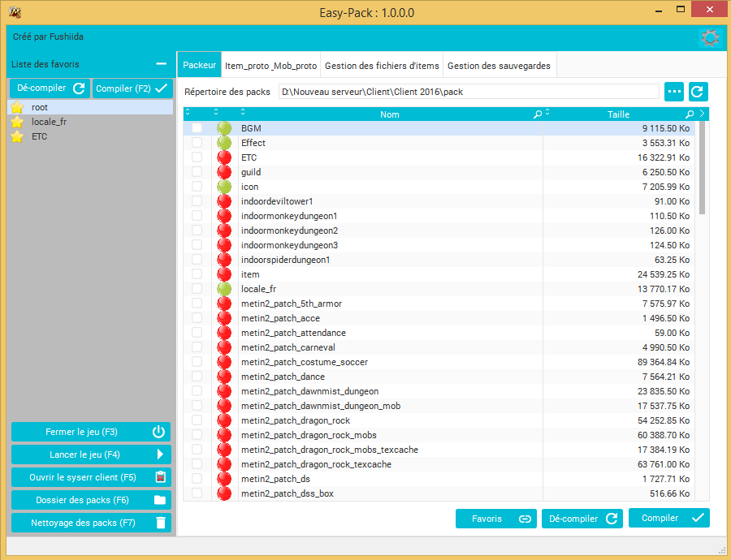Click the red status ball for metin2_patch_acce
Screen dimensions: 731x560
[224, 318]
